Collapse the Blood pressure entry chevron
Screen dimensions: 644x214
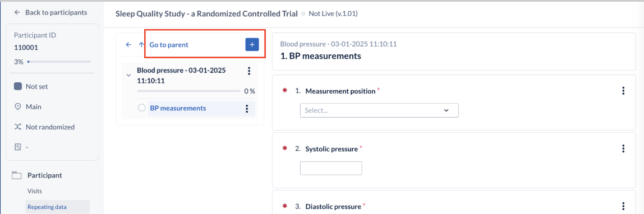(128, 76)
